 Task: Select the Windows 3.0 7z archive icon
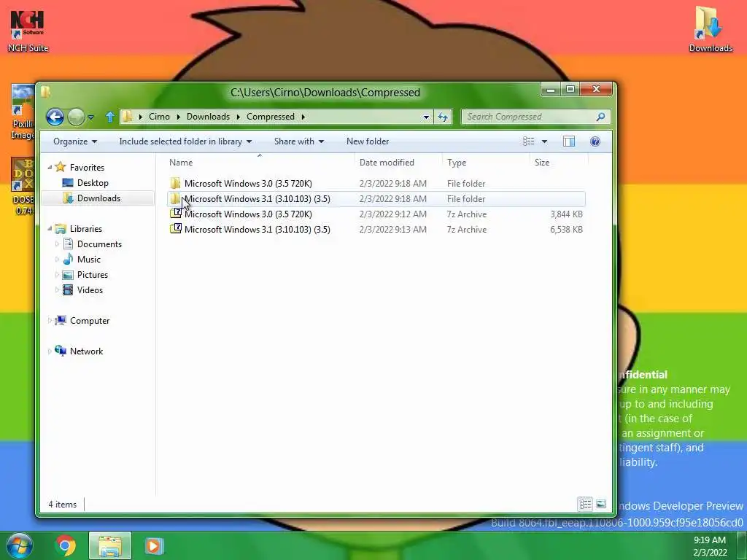[176, 214]
